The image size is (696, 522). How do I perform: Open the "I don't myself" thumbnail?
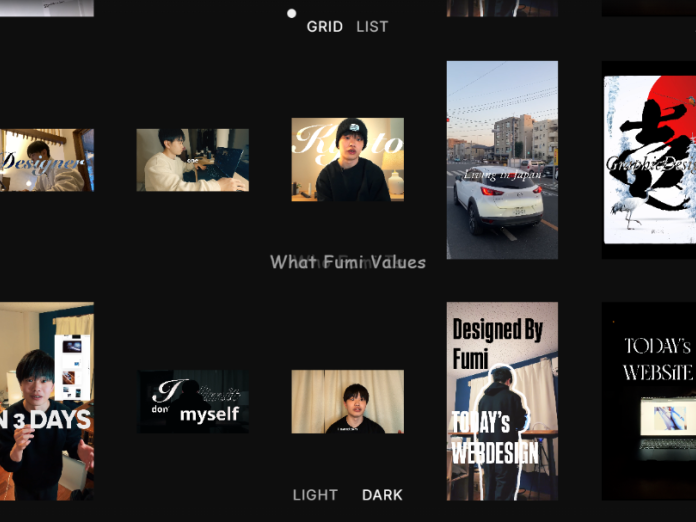pyautogui.click(x=192, y=402)
